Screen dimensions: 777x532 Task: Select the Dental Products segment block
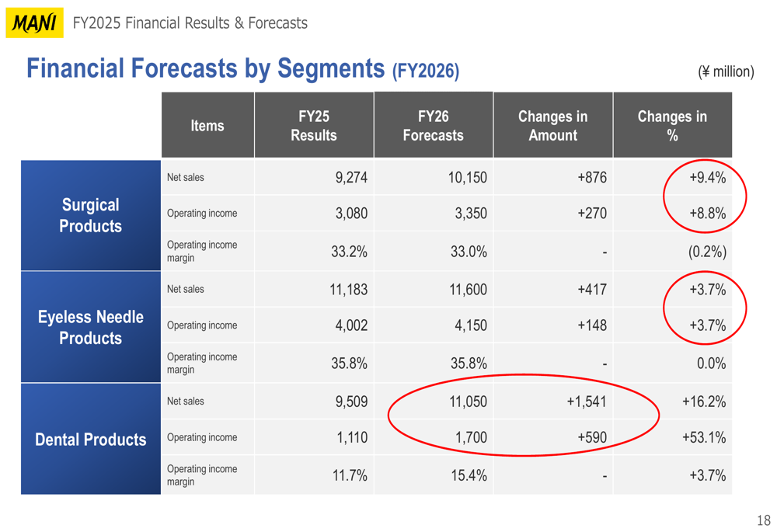click(x=91, y=440)
